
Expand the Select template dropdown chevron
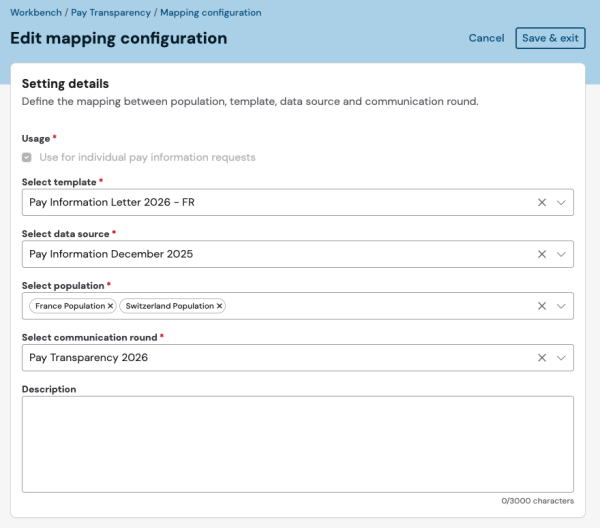click(561, 202)
